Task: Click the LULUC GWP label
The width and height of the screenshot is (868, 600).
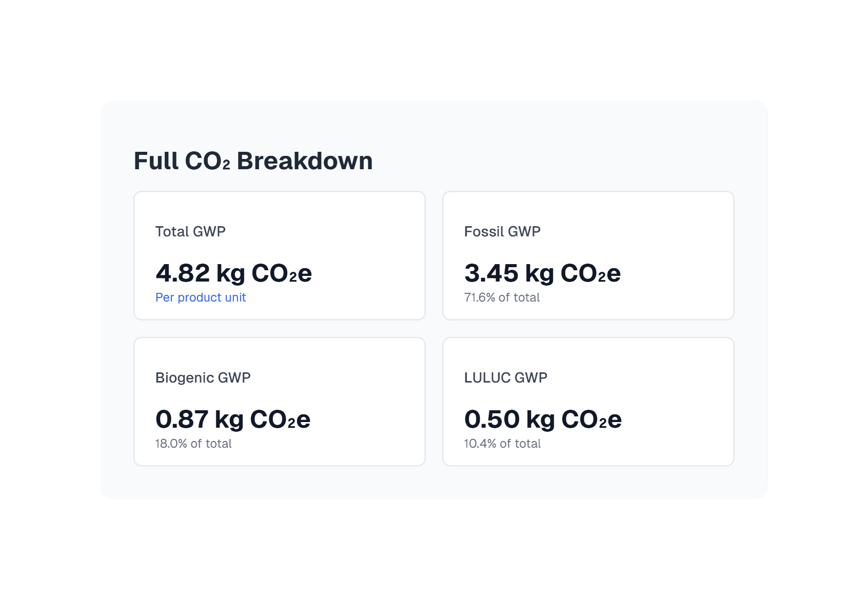Action: 506,378
